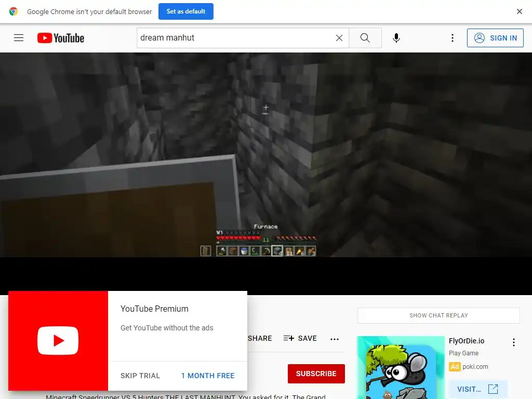Open the FlyOrDie.io ad title
Image resolution: width=532 pixels, height=399 pixels.
coord(467,341)
